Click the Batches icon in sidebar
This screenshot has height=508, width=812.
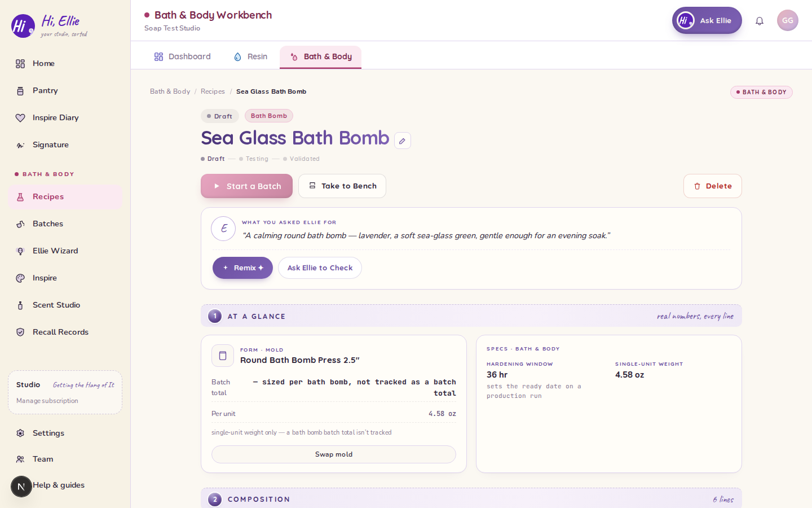pos(20,224)
